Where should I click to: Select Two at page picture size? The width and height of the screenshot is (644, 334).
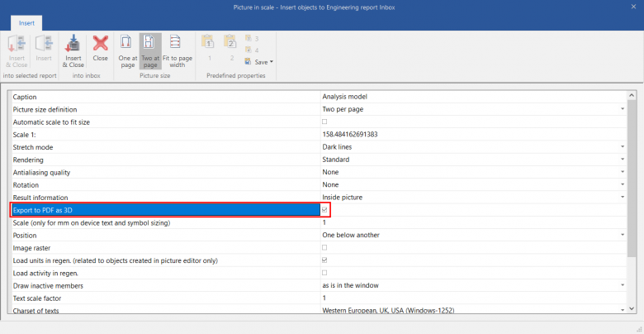pyautogui.click(x=150, y=51)
